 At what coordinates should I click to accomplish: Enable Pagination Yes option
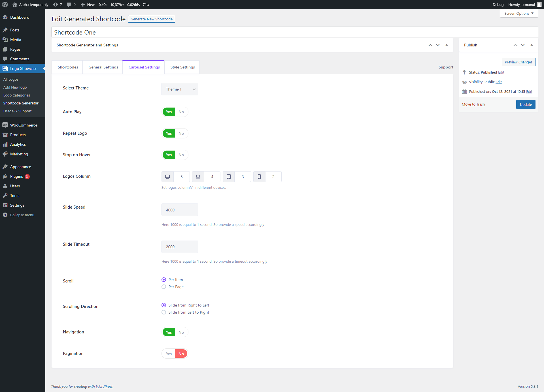click(x=169, y=354)
